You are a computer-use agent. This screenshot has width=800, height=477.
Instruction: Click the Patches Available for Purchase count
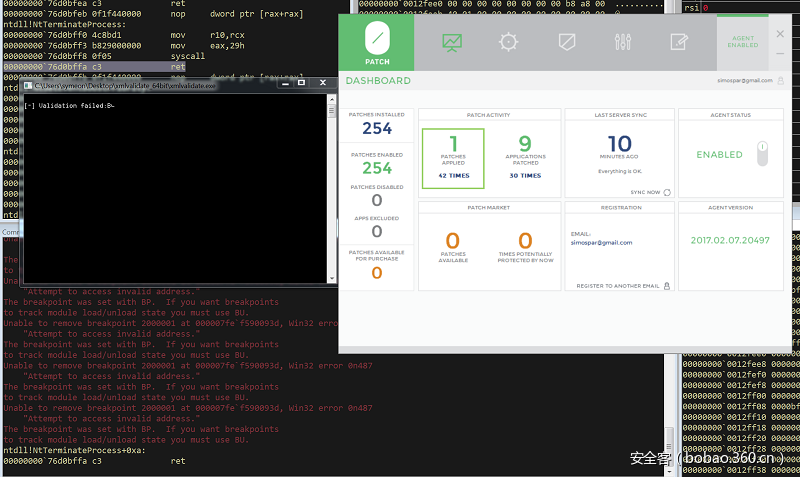coord(377,273)
